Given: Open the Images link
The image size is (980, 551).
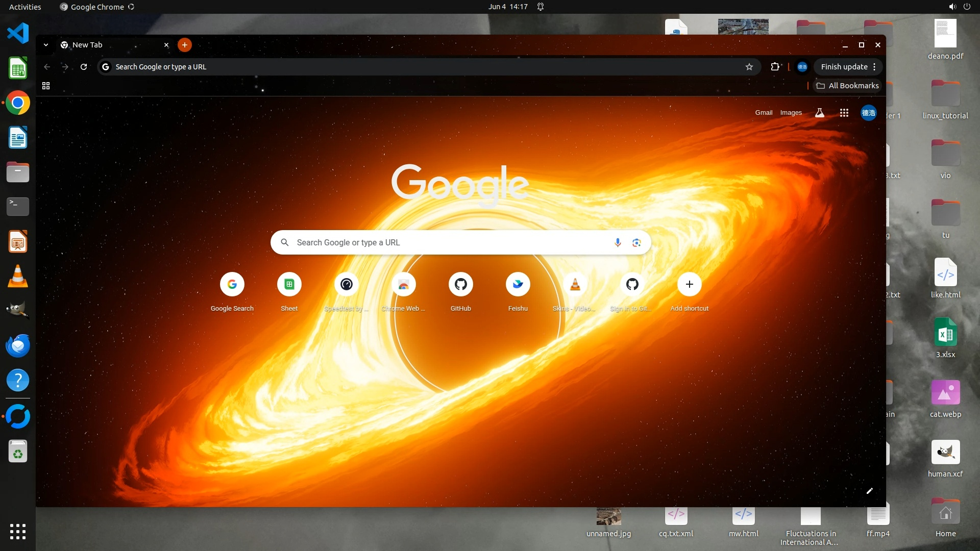Looking at the screenshot, I should 791,113.
